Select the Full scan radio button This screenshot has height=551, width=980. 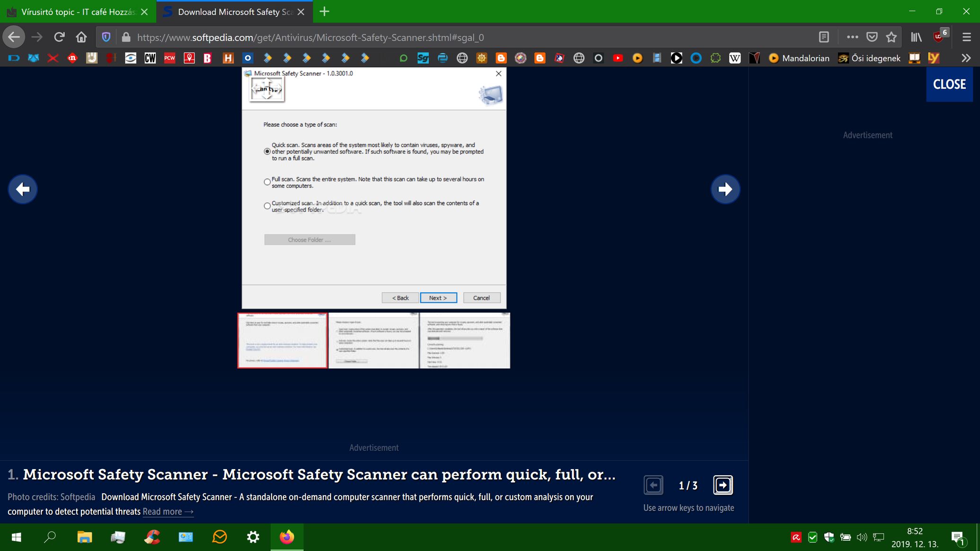click(x=267, y=182)
